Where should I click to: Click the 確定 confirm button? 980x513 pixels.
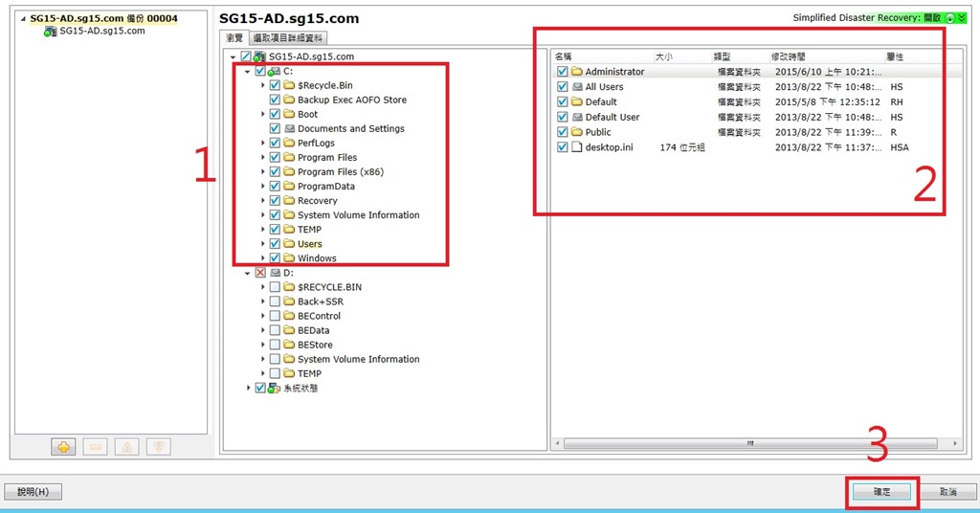pos(881,492)
